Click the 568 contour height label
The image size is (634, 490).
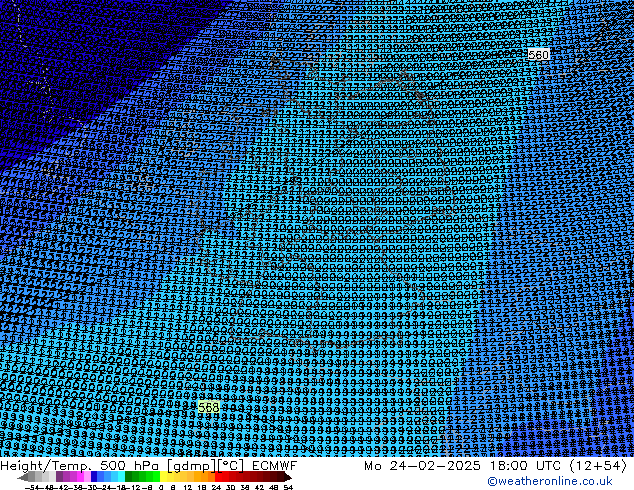pos(209,407)
